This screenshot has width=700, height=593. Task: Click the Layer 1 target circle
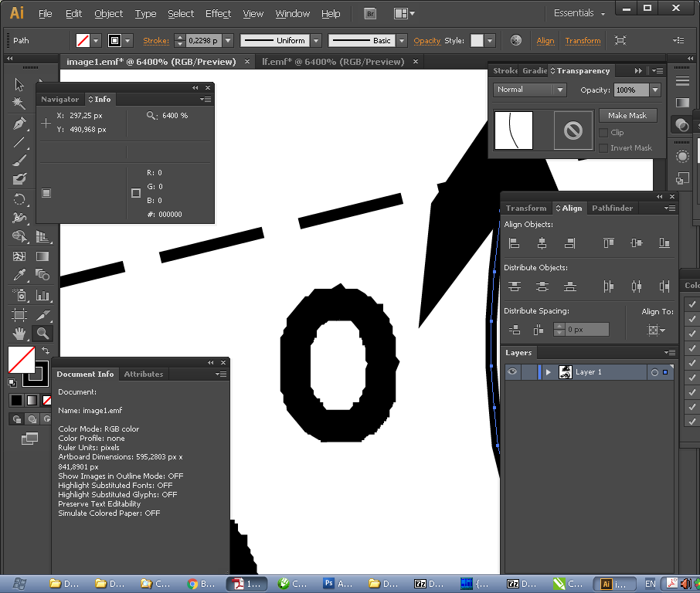(654, 372)
